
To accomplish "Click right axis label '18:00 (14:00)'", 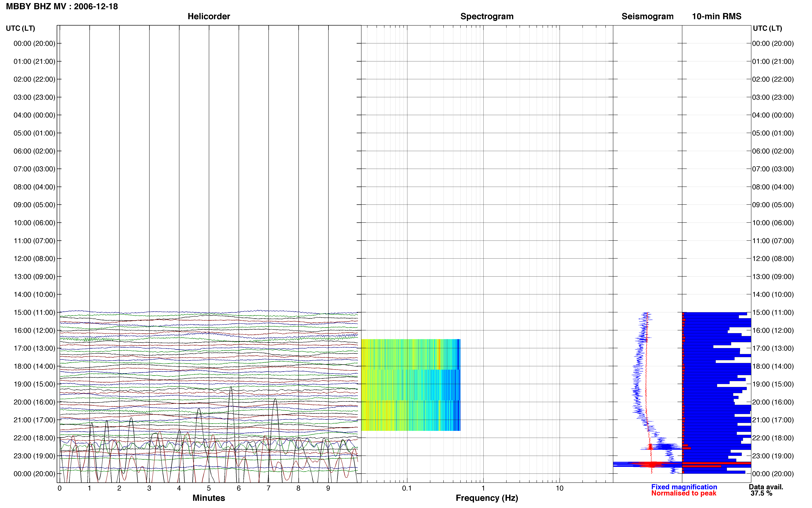I will 773,366.
